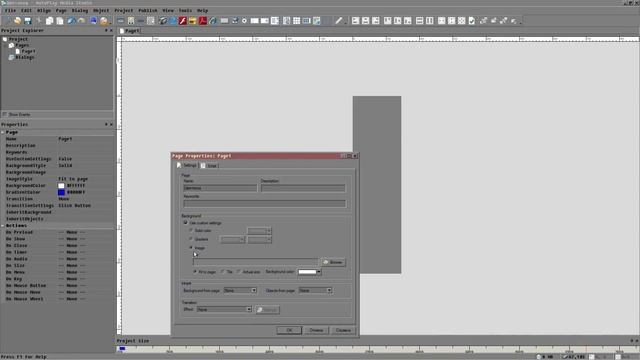Collapse the Page section in Properties
This screenshot has width=640, height=360.
pyautogui.click(x=3, y=132)
